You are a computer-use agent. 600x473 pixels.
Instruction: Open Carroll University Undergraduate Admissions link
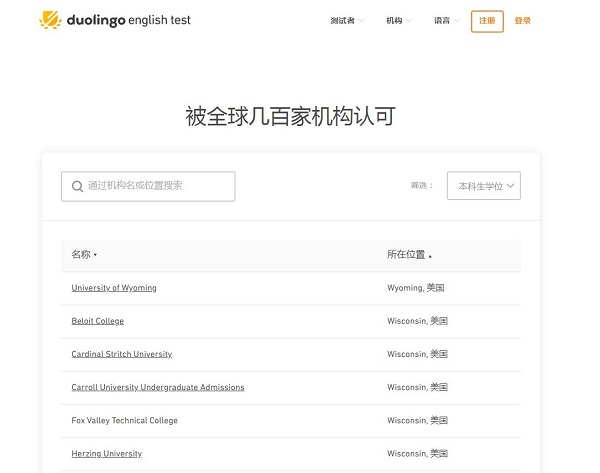(x=158, y=387)
